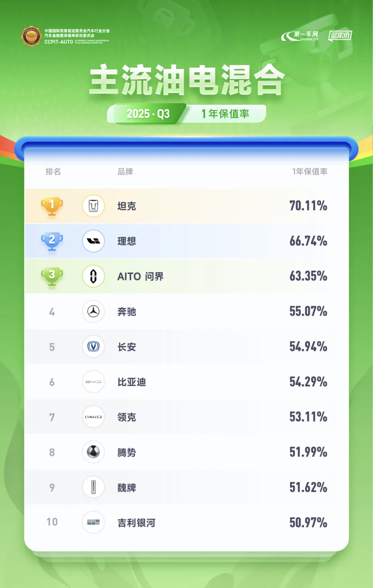This screenshot has width=373, height=588.
Task: Click the blue second-place trophy
Action: coord(52,241)
